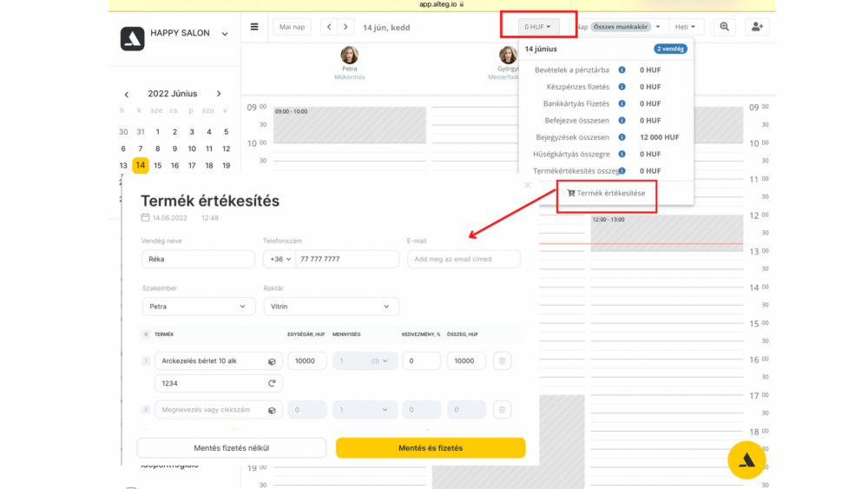Click Petra's avatar photo
The height and width of the screenshot is (489, 868).
[x=349, y=56]
